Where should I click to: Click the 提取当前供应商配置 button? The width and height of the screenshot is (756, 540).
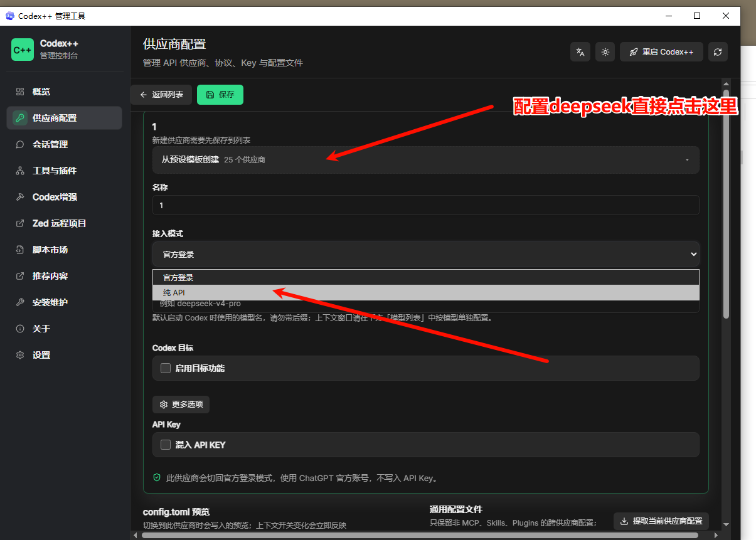(661, 521)
